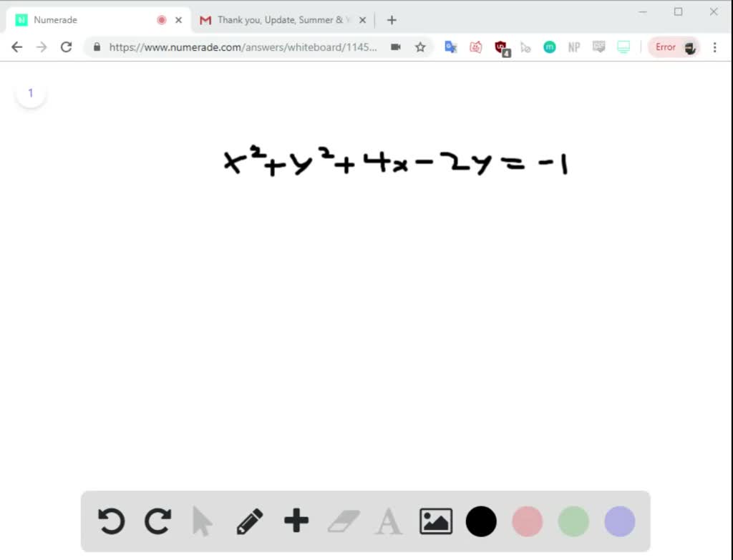The height and width of the screenshot is (560, 733).
Task: Click the profile Error button
Action: (x=674, y=47)
